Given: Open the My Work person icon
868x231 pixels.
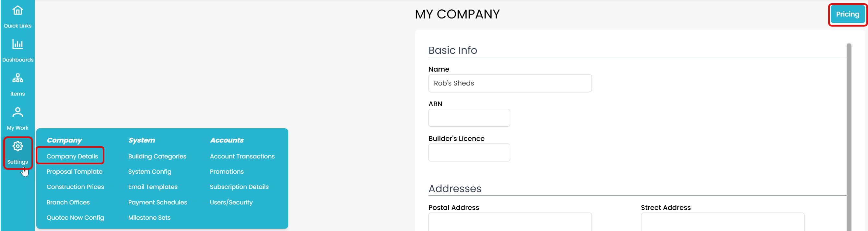Looking at the screenshot, I should pos(18,112).
